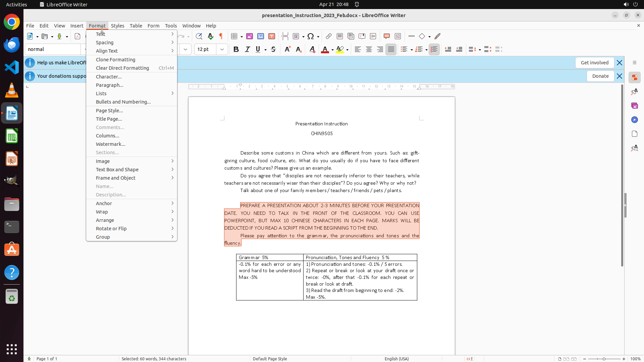Image resolution: width=644 pixels, height=362 pixels.
Task: Open the sidebar Gallery panel icon
Action: 634,106
